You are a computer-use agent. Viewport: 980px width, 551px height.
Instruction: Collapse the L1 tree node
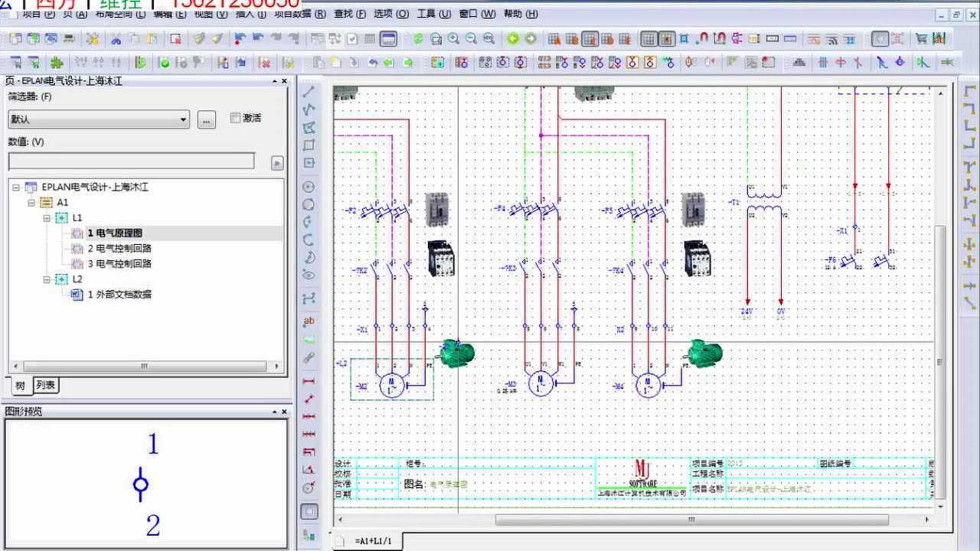pos(47,218)
